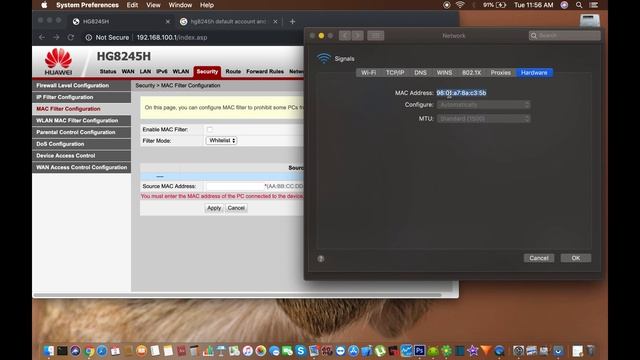
Task: Open the Configure dropdown in Hardware tab
Action: (x=484, y=105)
